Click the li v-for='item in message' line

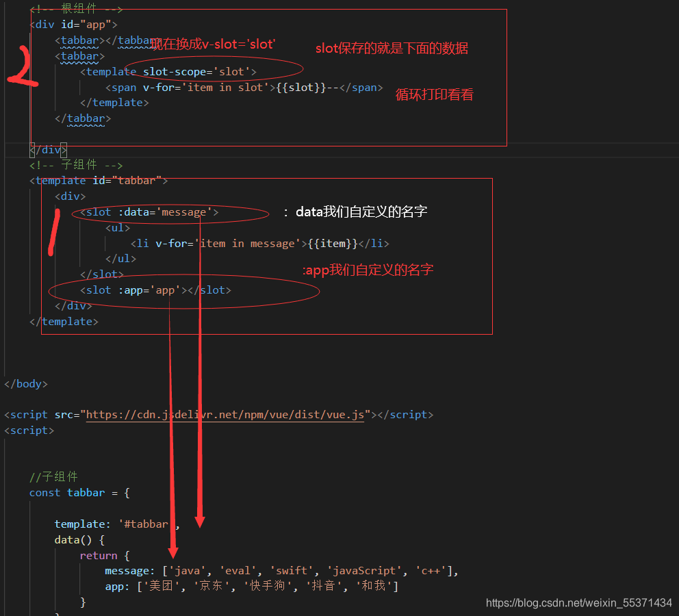tap(260, 243)
